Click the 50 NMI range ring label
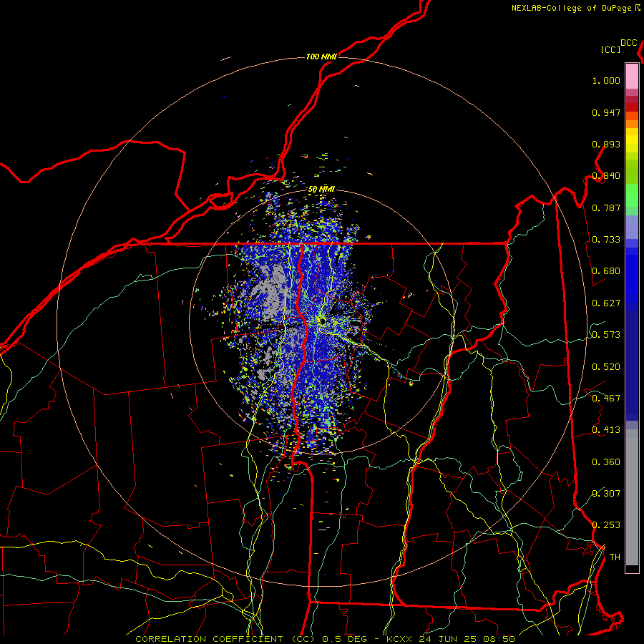 (x=321, y=190)
